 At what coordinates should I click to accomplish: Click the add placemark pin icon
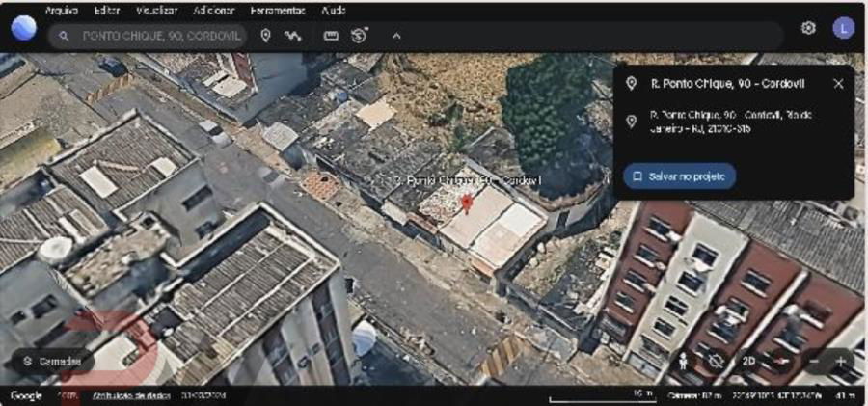pyautogui.click(x=266, y=36)
